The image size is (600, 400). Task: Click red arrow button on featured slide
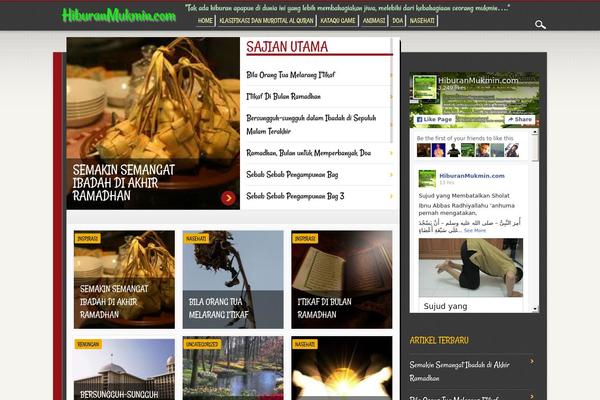(228, 198)
